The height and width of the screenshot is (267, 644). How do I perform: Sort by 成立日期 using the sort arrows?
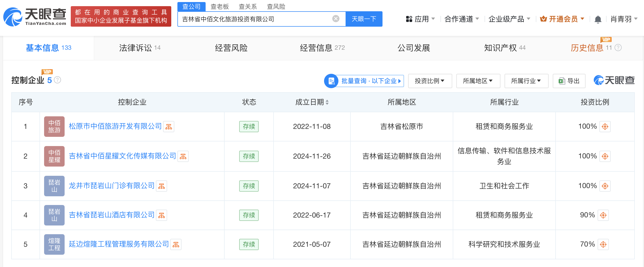coord(327,102)
